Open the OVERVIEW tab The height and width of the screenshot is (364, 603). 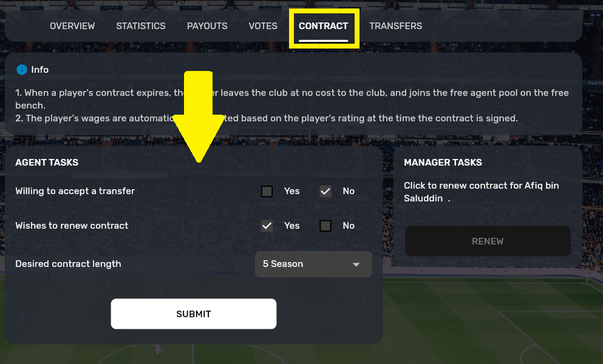72,26
